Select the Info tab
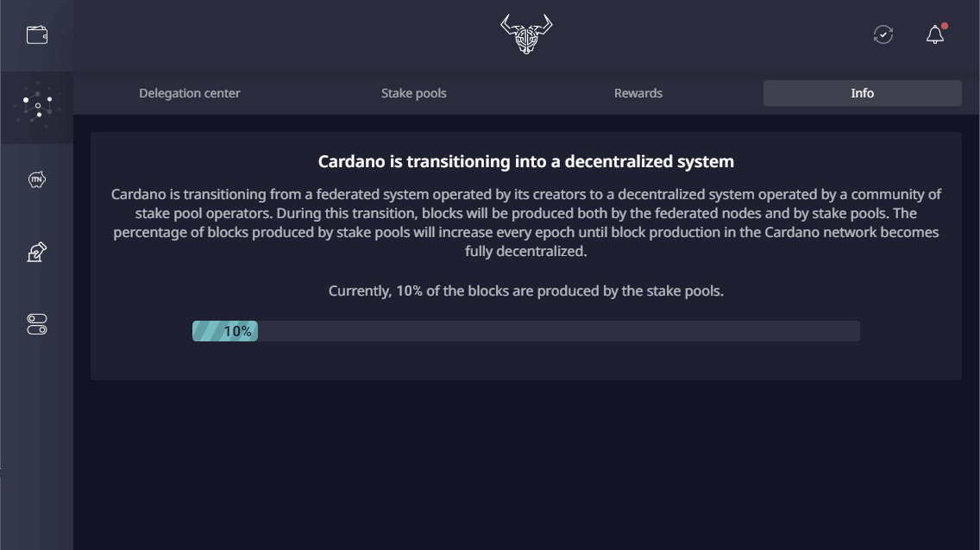 (863, 93)
